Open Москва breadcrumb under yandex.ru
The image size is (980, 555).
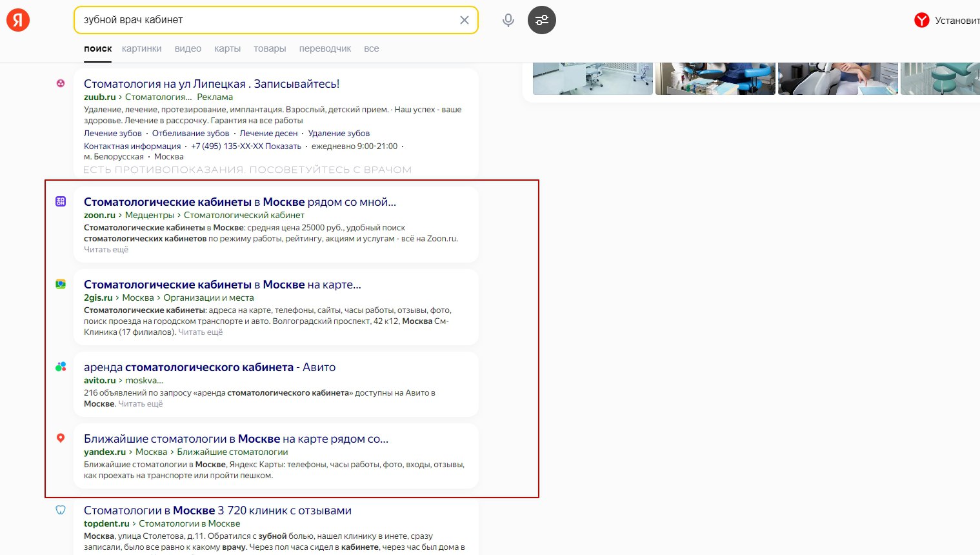click(151, 452)
